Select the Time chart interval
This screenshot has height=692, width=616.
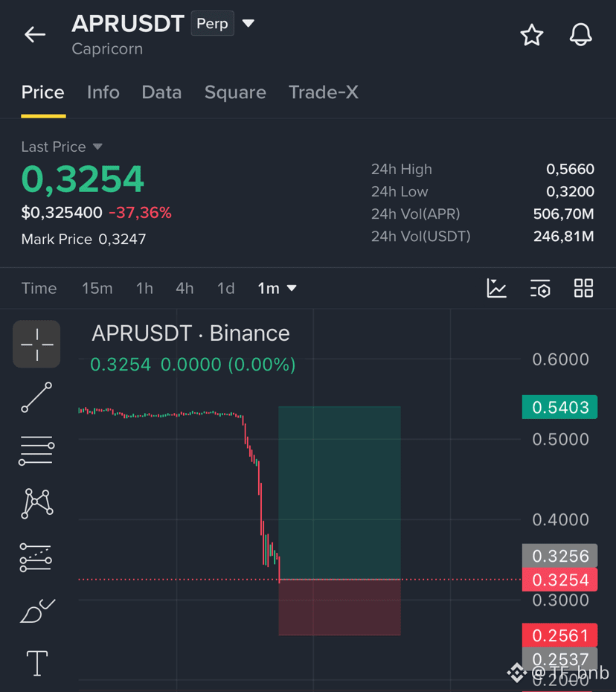(x=39, y=288)
